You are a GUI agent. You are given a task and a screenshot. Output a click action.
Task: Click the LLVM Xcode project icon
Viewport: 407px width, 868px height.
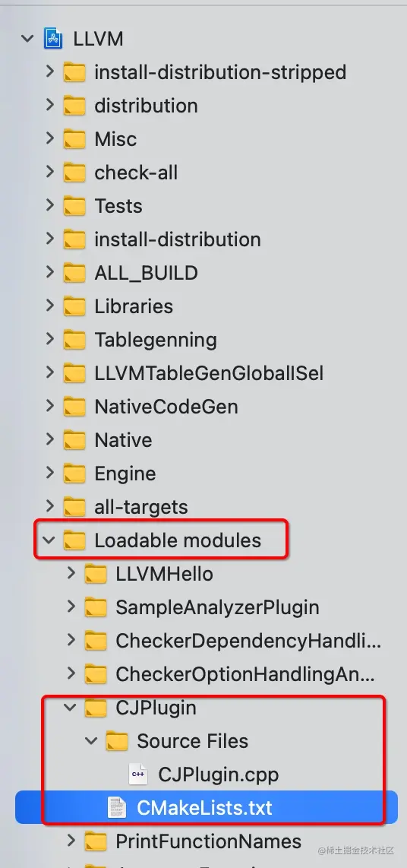53,40
